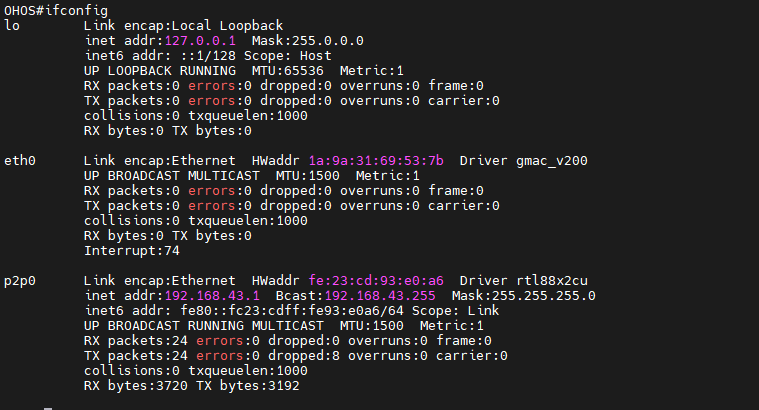The width and height of the screenshot is (759, 410).
Task: Click the lo interface name
Action: pos(12,26)
